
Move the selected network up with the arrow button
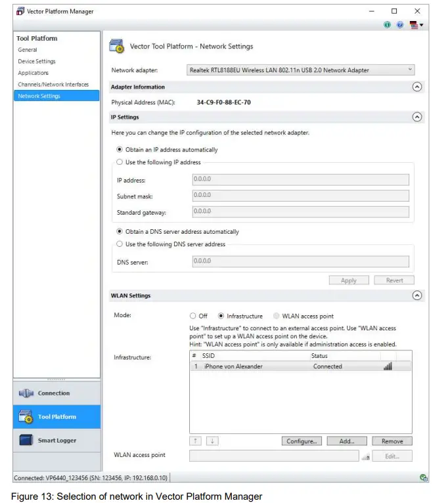coord(196,441)
